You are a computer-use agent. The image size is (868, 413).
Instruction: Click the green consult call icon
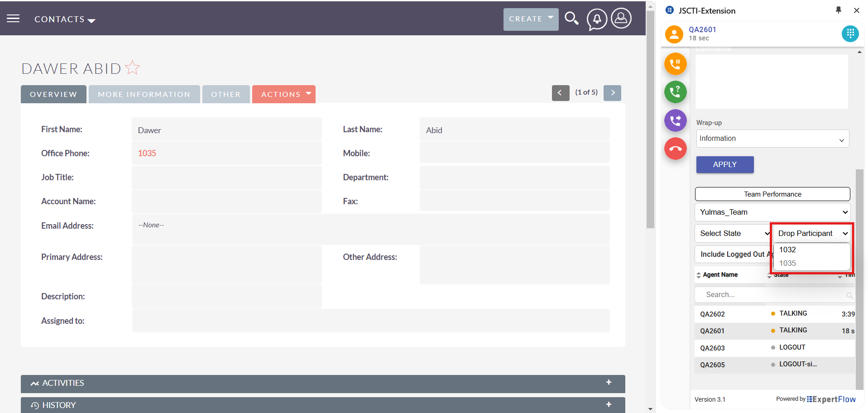tap(675, 92)
